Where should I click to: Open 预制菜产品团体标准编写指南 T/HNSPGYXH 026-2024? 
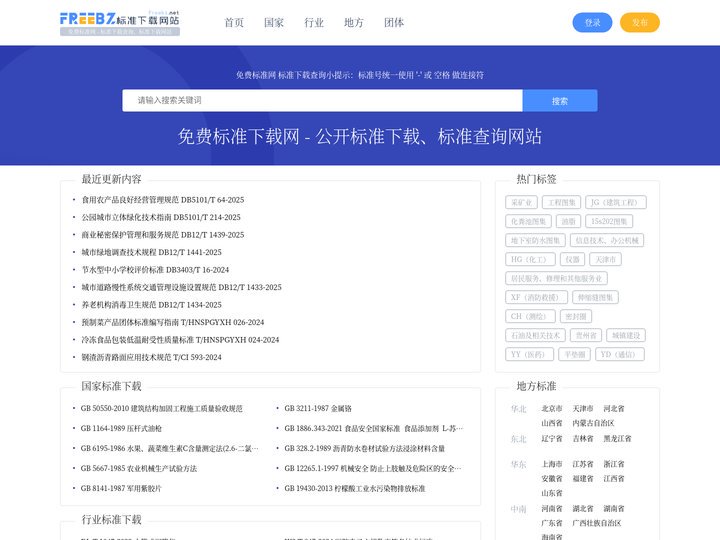pyautogui.click(x=173, y=322)
